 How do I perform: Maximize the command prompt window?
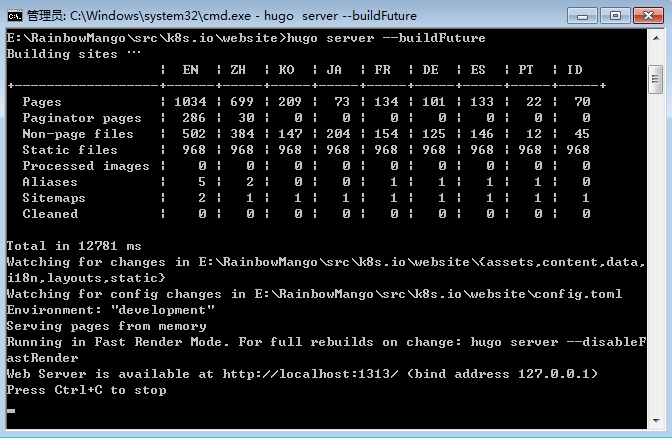(615, 16)
